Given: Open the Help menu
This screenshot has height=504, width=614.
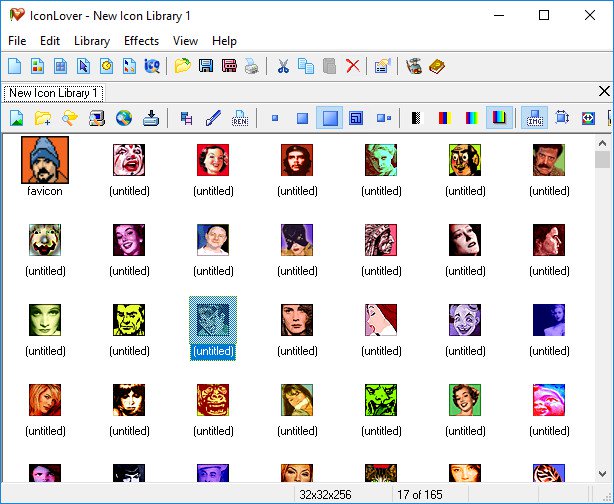Looking at the screenshot, I should point(224,41).
